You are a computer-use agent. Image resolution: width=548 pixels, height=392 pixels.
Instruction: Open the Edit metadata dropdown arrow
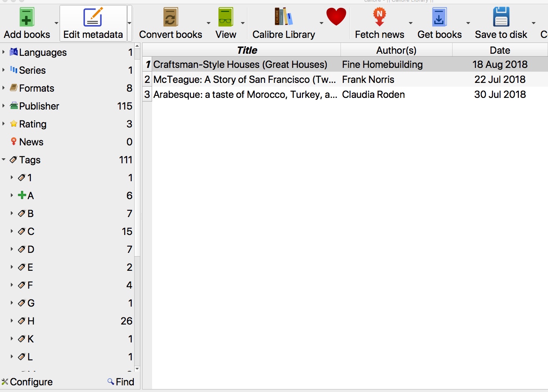130,23
